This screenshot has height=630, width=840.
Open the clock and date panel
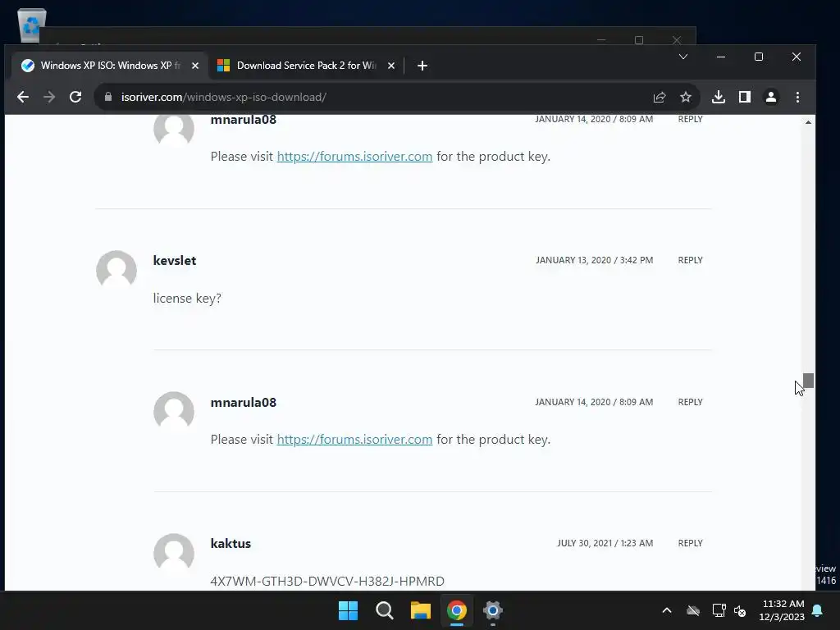coord(782,610)
